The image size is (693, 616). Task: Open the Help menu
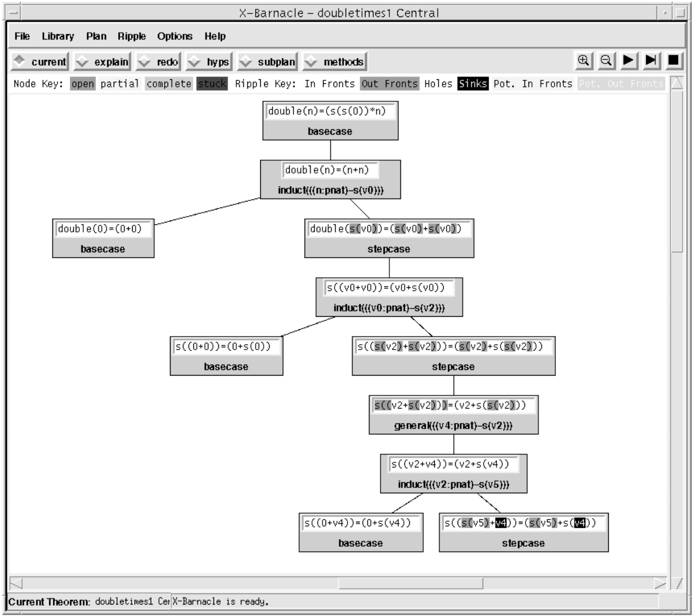point(215,36)
